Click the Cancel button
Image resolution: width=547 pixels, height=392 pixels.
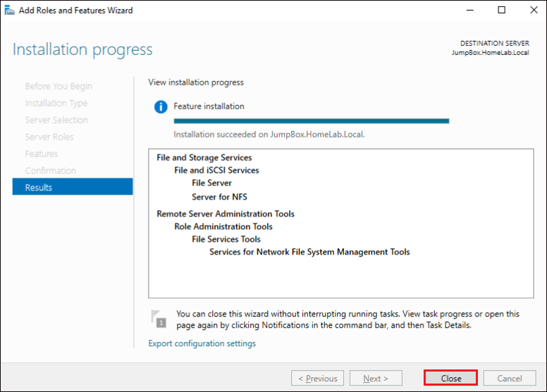[510, 378]
